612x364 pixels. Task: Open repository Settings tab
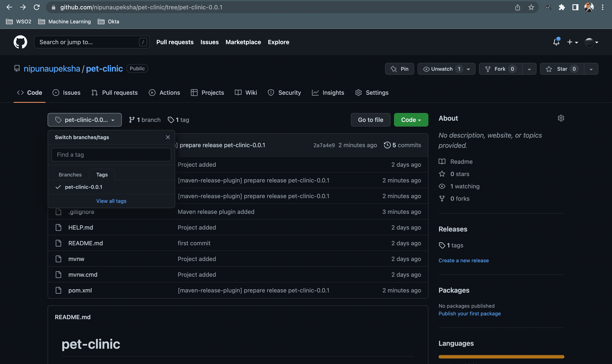(x=372, y=92)
